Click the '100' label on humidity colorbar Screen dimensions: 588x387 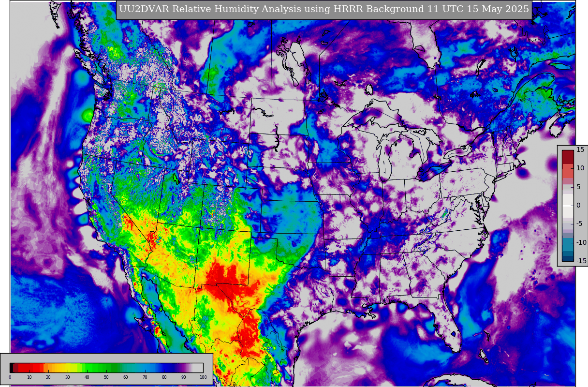pos(203,377)
